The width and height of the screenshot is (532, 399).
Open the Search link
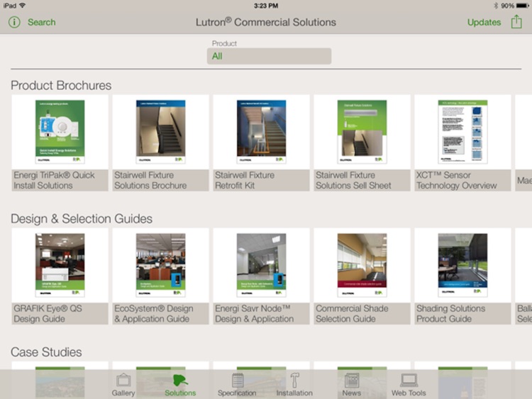[x=41, y=23]
